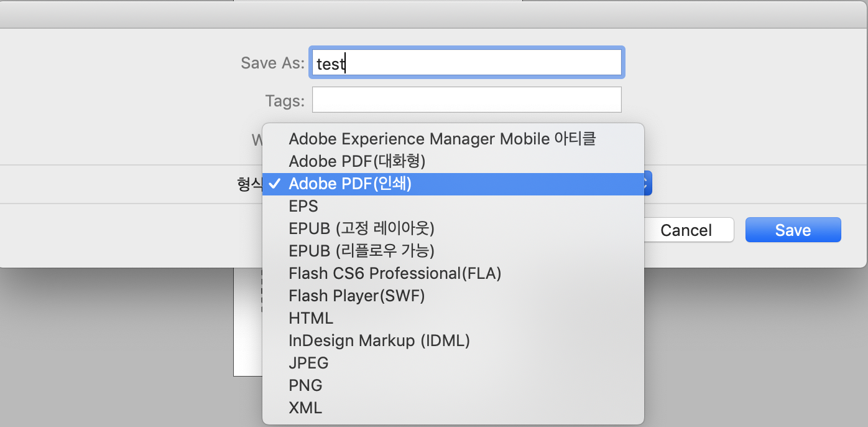Select the checked Adobe PDF(인쇄) option
The width and height of the screenshot is (868, 427).
[453, 184]
